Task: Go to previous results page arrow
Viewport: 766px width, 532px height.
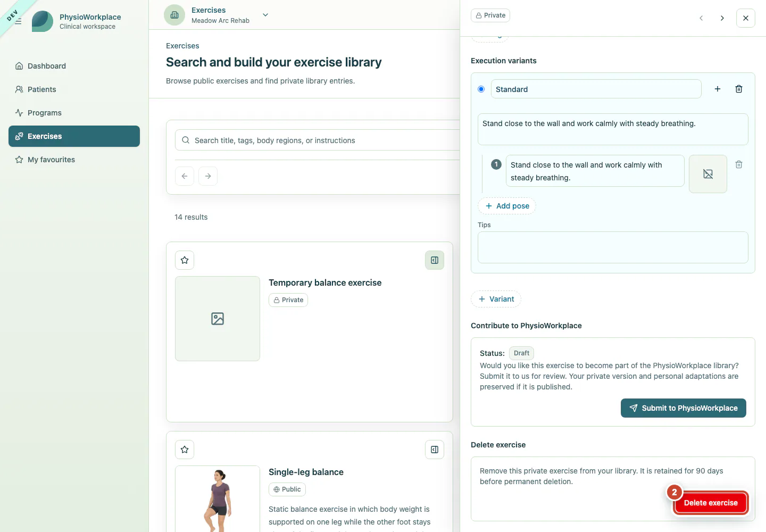Action: pyautogui.click(x=185, y=176)
